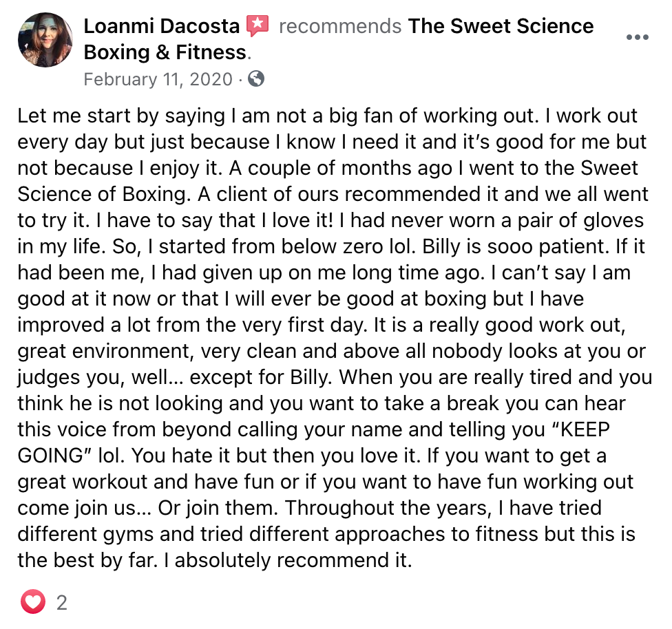Click the globe public audience icon
This screenshot has height=629, width=672.
tap(256, 79)
